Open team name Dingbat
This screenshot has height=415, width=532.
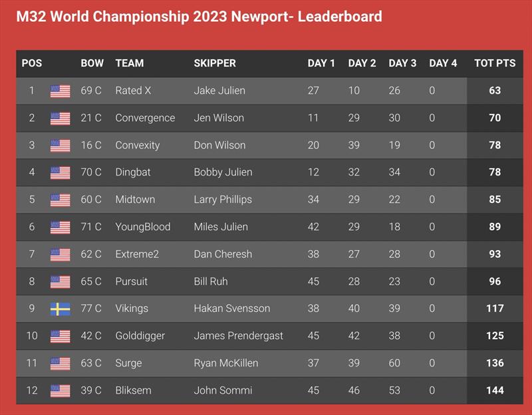pos(132,172)
